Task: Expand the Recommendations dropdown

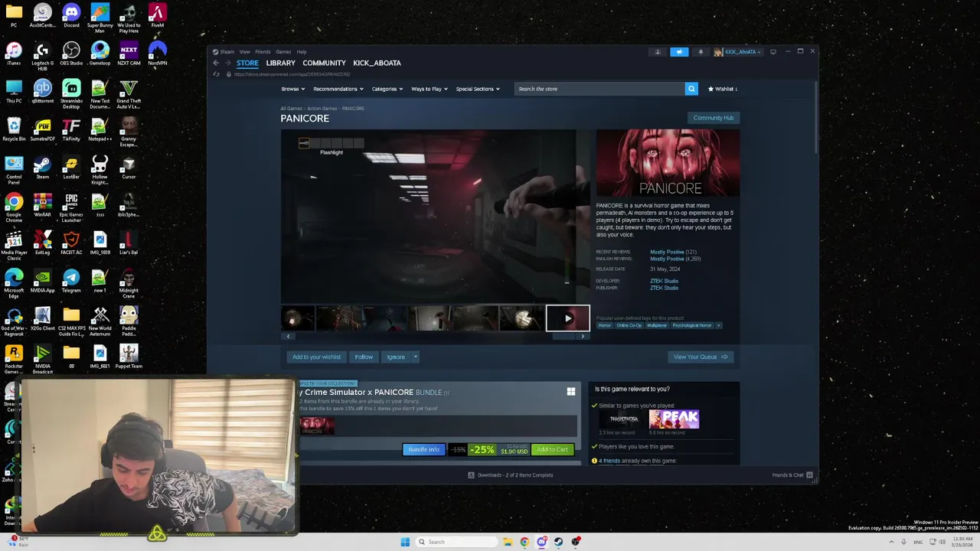Action: point(338,89)
